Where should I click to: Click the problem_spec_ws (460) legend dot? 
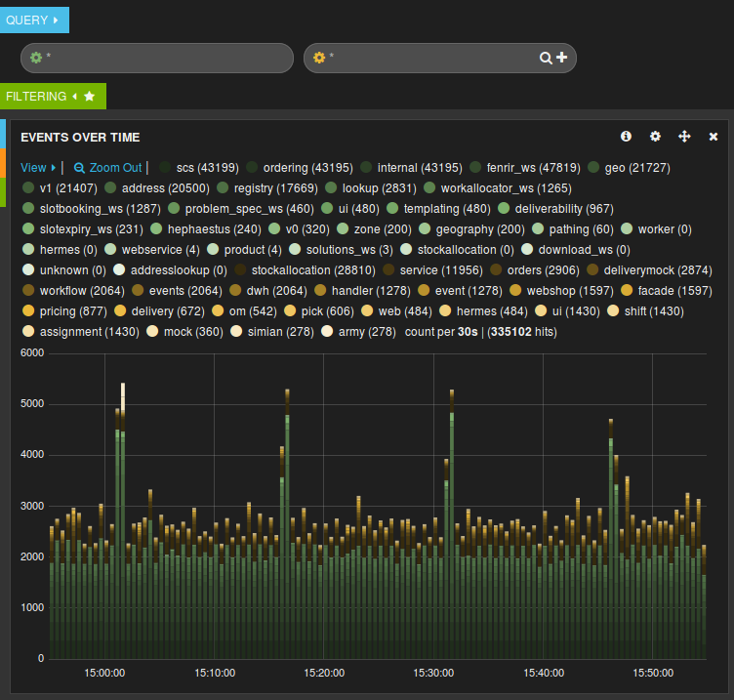[174, 208]
